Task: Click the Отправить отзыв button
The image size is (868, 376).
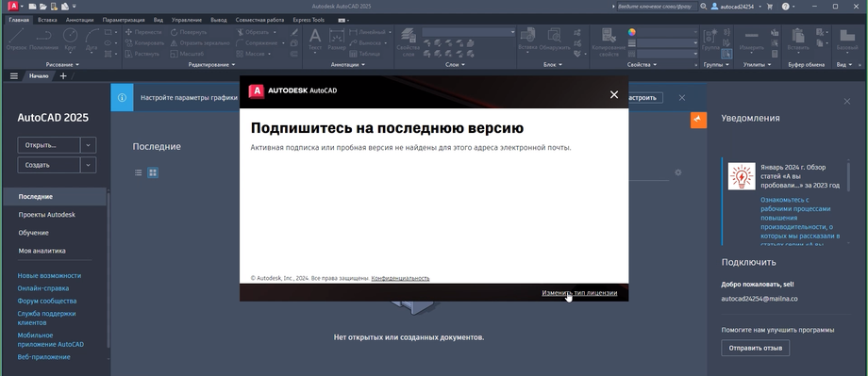Action: click(755, 348)
